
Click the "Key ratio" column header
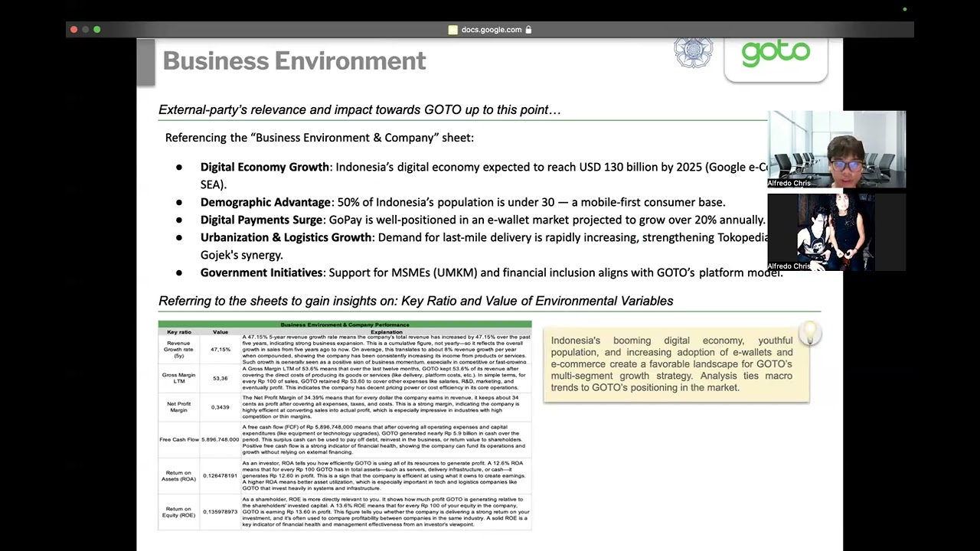point(179,332)
